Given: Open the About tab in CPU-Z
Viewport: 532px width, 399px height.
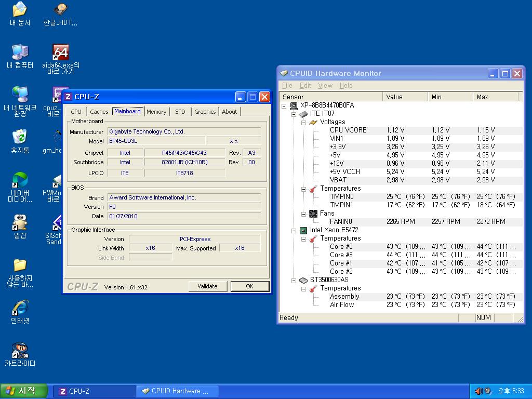Looking at the screenshot, I should 230,112.
